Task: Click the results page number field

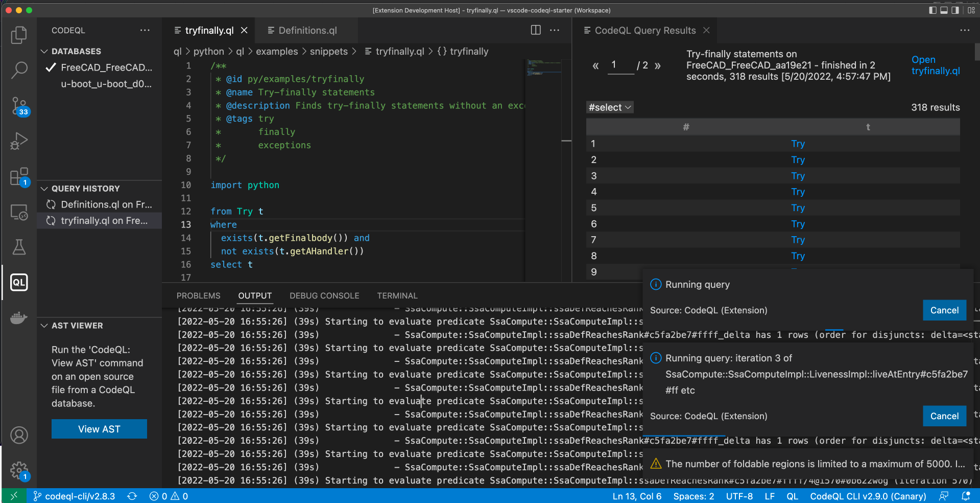Action: click(620, 65)
